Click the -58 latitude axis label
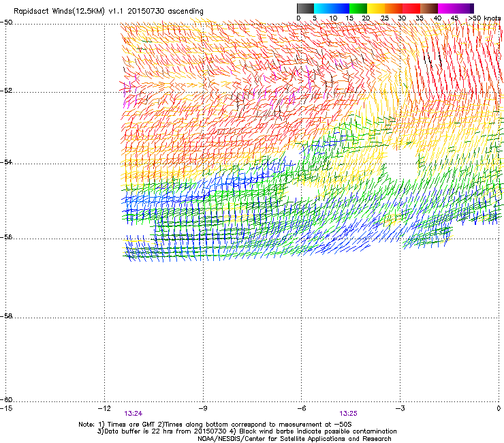This screenshot has height=443, width=504. click(x=6, y=316)
